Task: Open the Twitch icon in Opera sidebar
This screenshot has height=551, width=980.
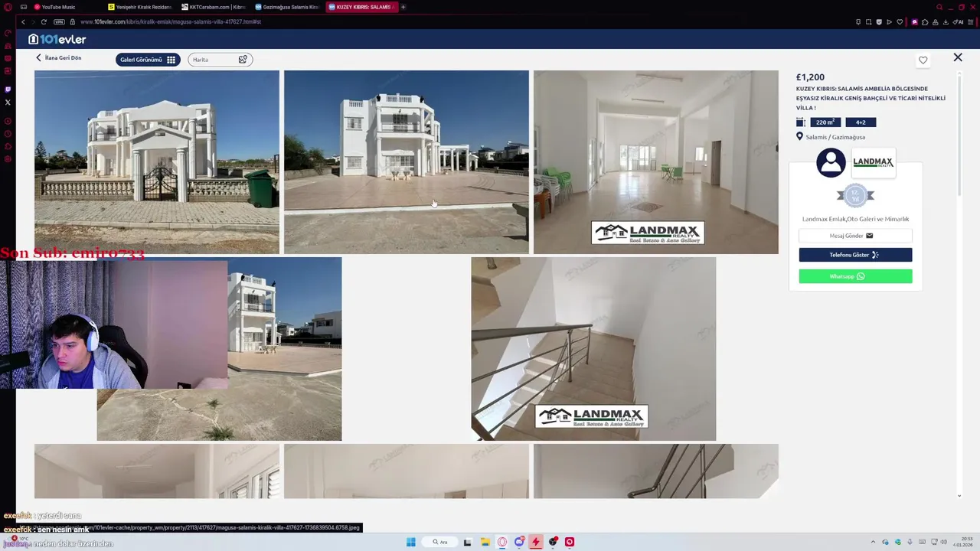Action: tap(8, 90)
